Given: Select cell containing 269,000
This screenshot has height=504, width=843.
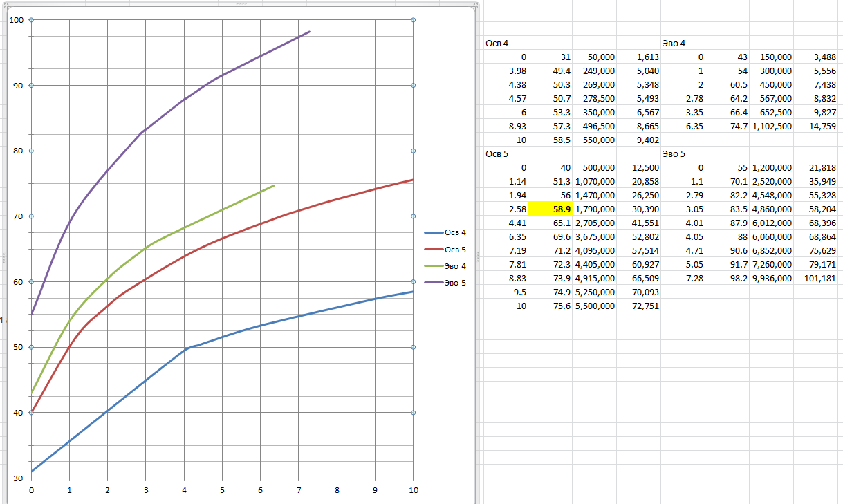Looking at the screenshot, I should [x=595, y=84].
